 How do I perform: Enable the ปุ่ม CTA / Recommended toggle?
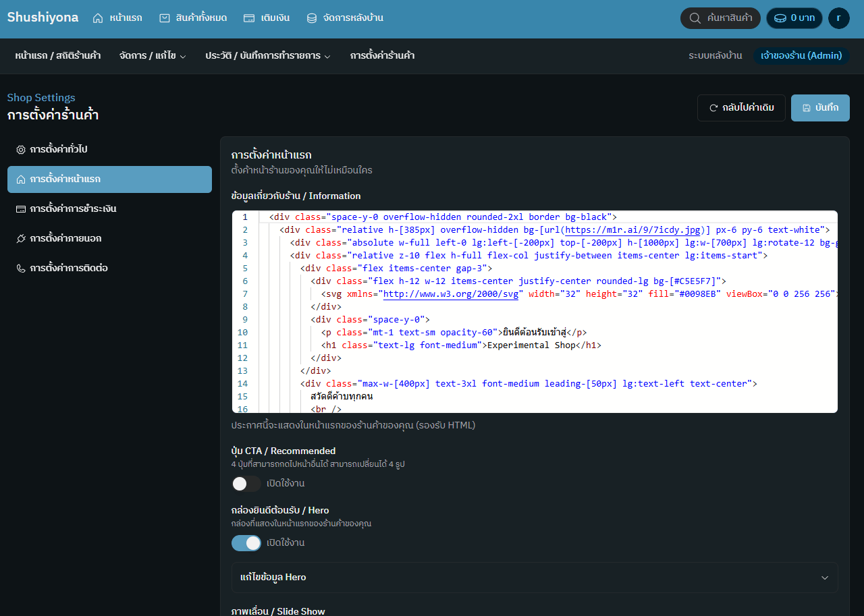[x=246, y=484]
